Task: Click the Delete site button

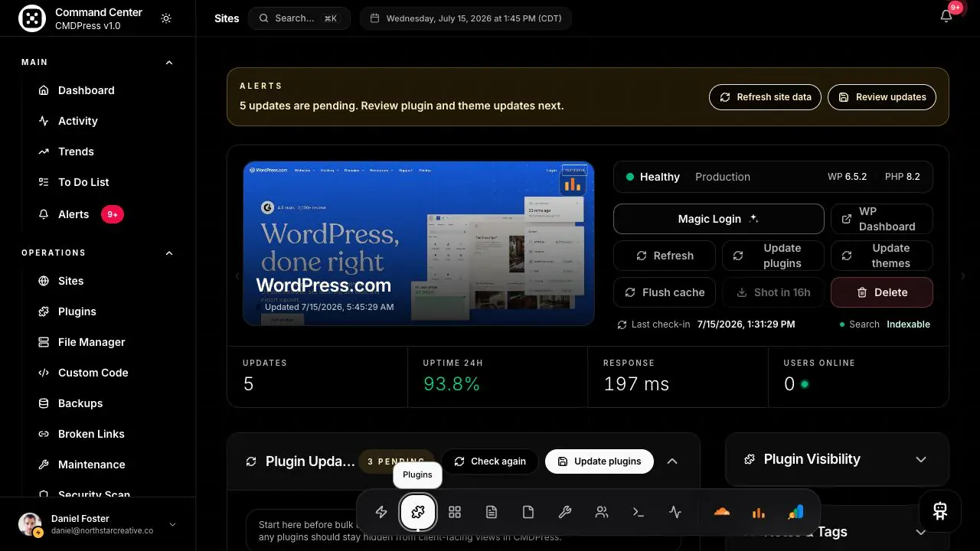Action: tap(881, 292)
